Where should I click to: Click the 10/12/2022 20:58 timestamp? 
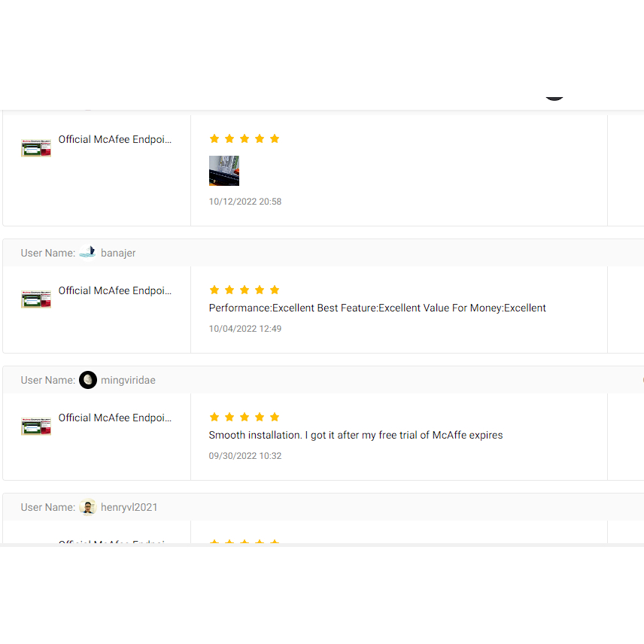point(245,202)
